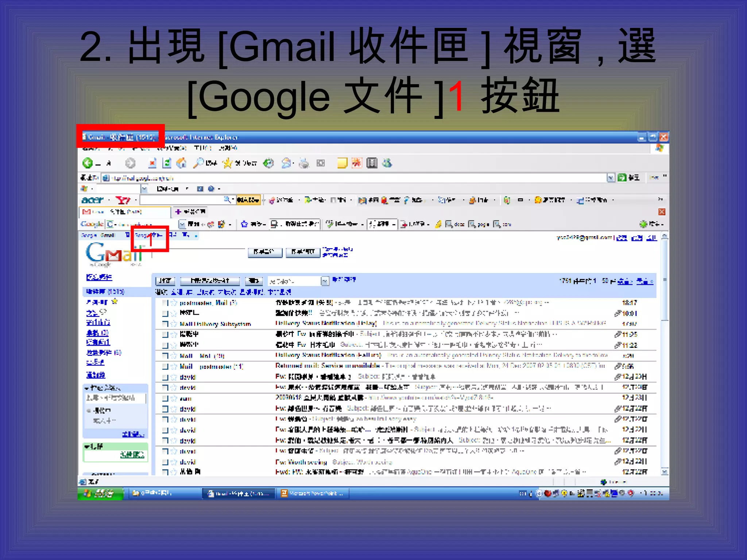747x560 pixels.
Task: Open the Search magnifier in IE toolbar
Action: coord(198,163)
